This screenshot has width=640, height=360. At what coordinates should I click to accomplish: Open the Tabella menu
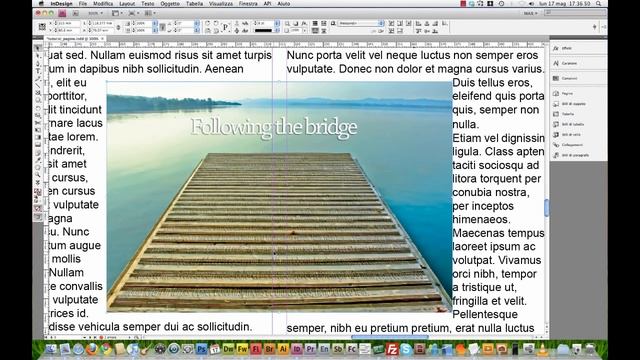(x=194, y=4)
